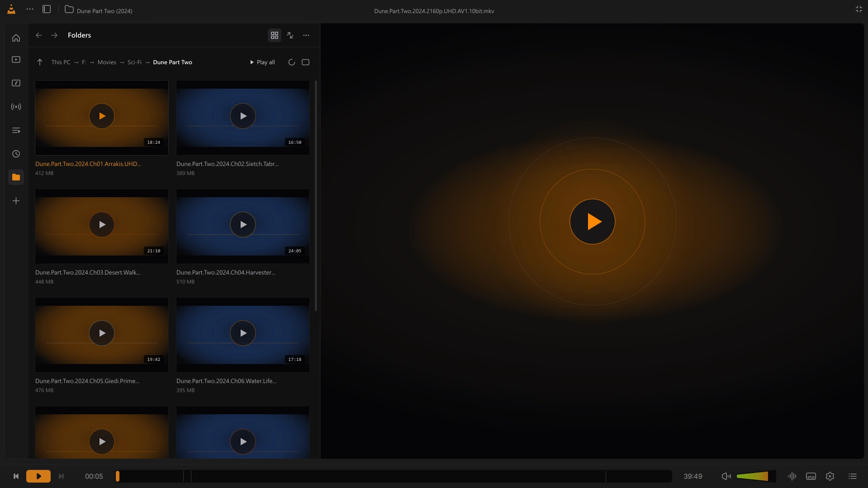Open the Ch01 Arrakis video thumbnail
This screenshot has height=488, width=868.
tap(102, 118)
